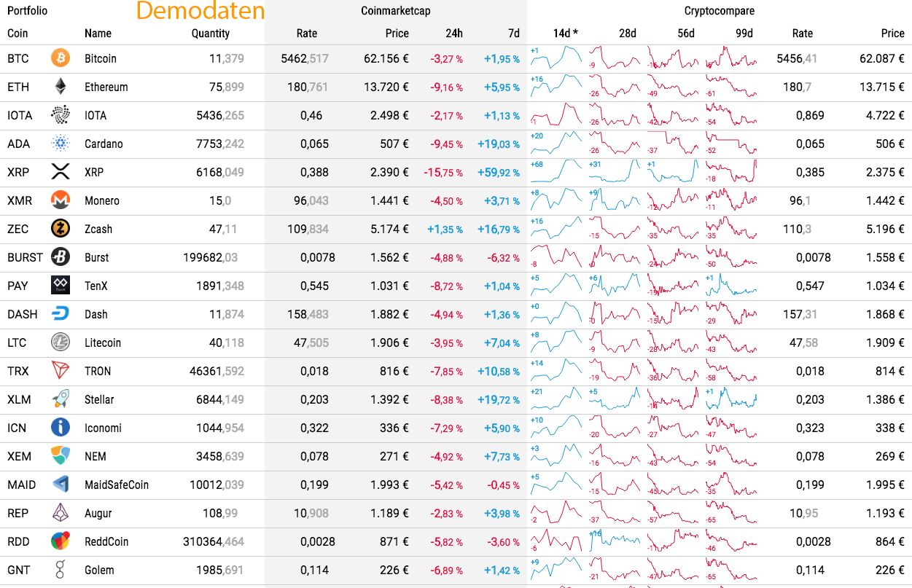
Task: Select the Cardano logo icon
Action: [x=61, y=144]
